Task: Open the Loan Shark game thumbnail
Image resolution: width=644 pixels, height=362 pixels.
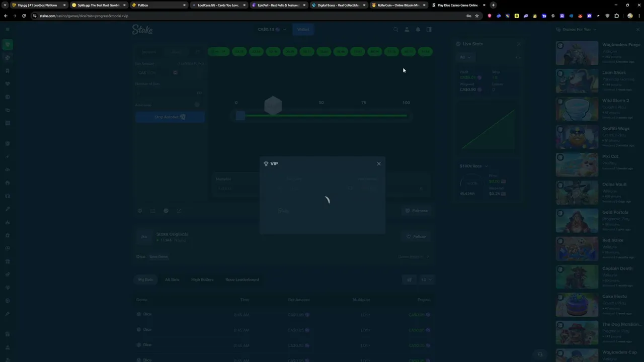Action: pyautogui.click(x=577, y=81)
